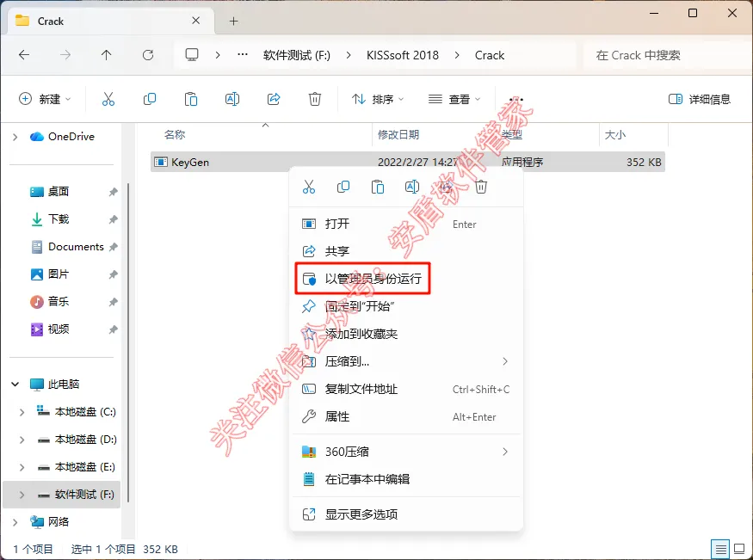The image size is (753, 560).
Task: Select 共享 in the context menu
Action: click(406, 251)
